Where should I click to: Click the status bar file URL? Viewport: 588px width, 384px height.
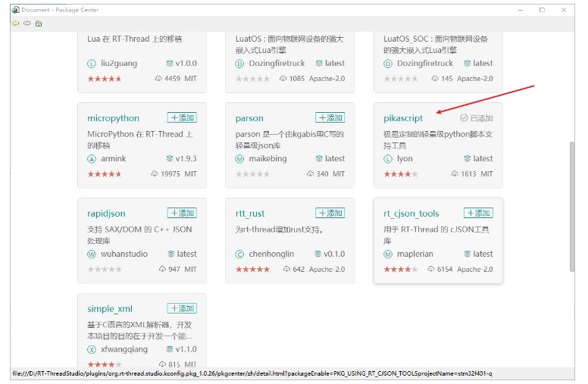coord(252,373)
